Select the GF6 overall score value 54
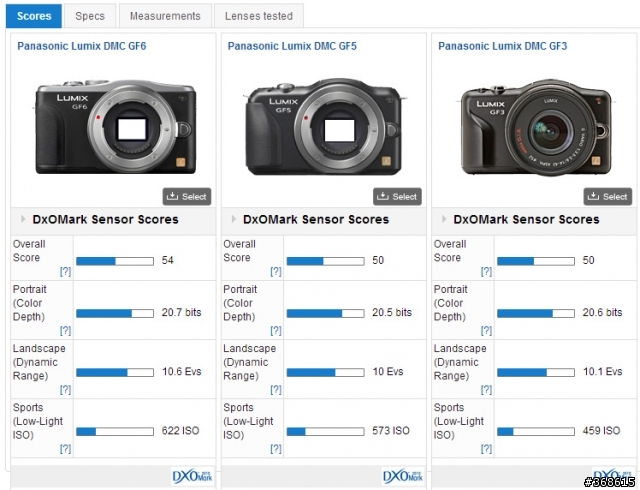The width and height of the screenshot is (640, 490). 167,260
